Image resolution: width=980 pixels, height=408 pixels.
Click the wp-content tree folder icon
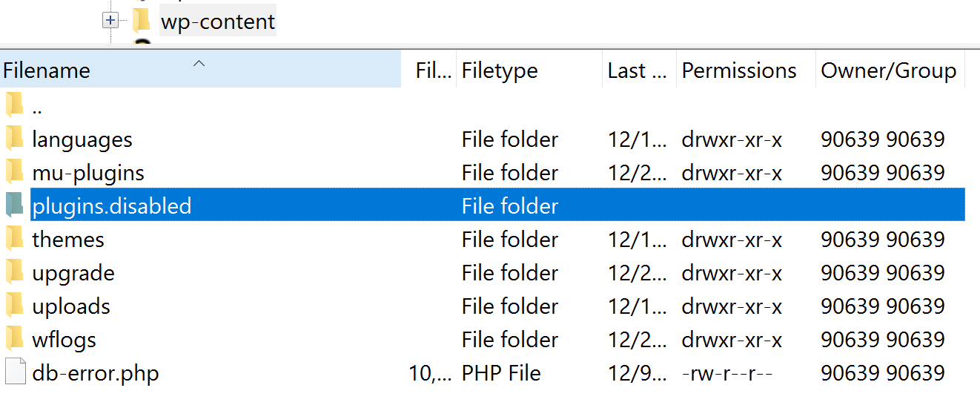(x=142, y=21)
